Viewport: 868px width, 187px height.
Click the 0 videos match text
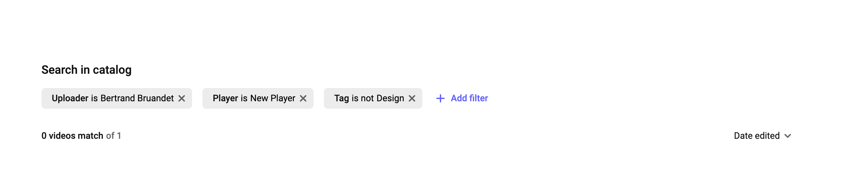(x=72, y=136)
